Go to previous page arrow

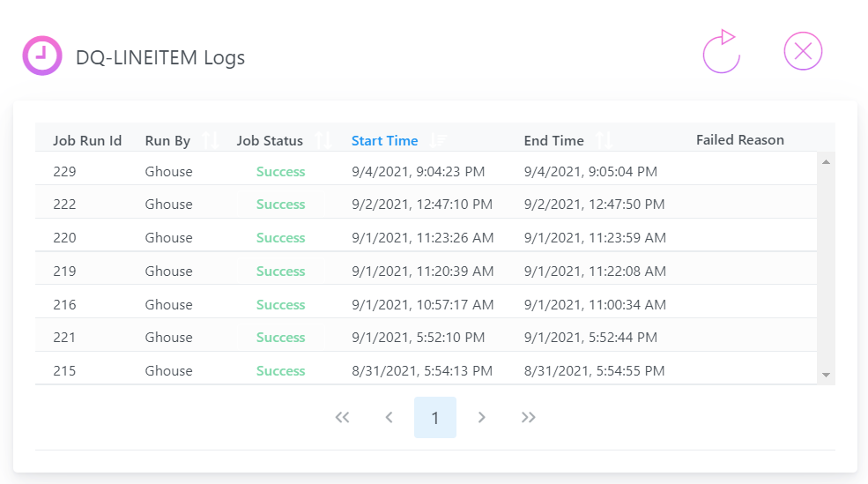389,417
